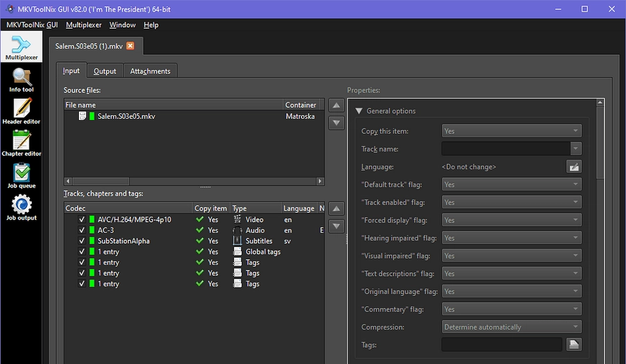
Task: Click green color box of SubStationAlpha track
Action: (x=92, y=241)
